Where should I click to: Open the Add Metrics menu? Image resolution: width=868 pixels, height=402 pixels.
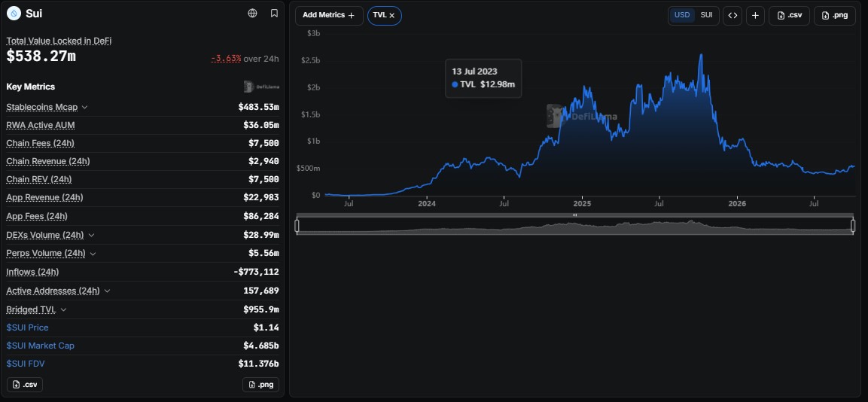pyautogui.click(x=329, y=16)
